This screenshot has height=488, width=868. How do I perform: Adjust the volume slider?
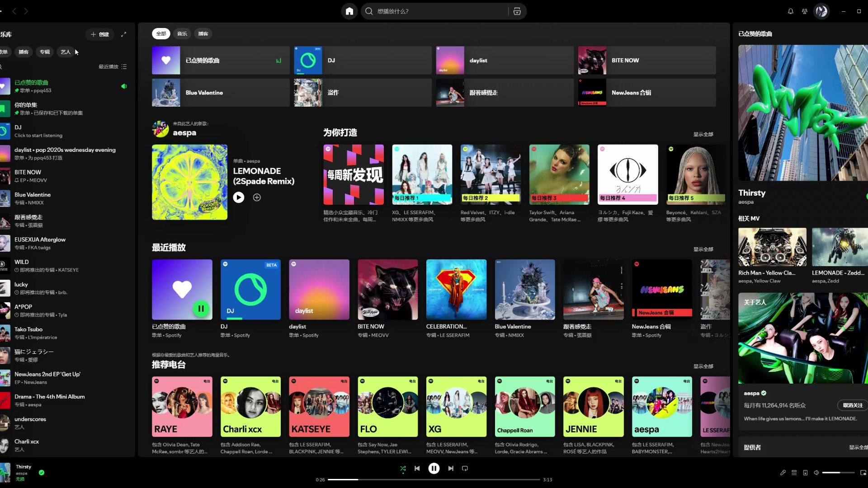pyautogui.click(x=838, y=473)
